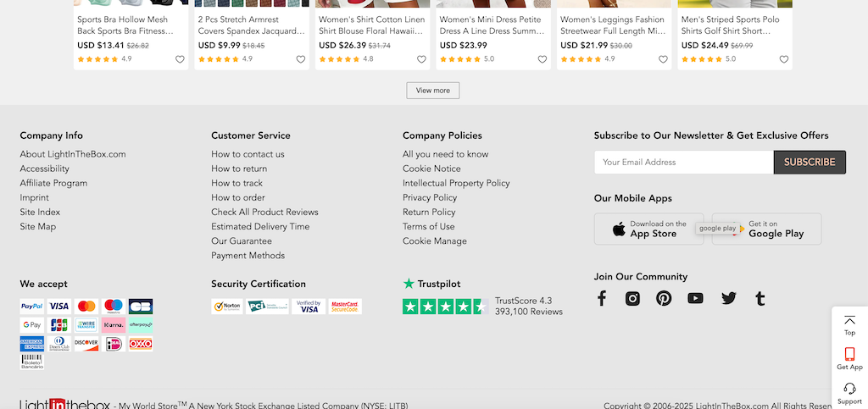The height and width of the screenshot is (409, 868).
Task: Favorite the Sports Bra Hollow Mesh item
Action: click(x=180, y=59)
